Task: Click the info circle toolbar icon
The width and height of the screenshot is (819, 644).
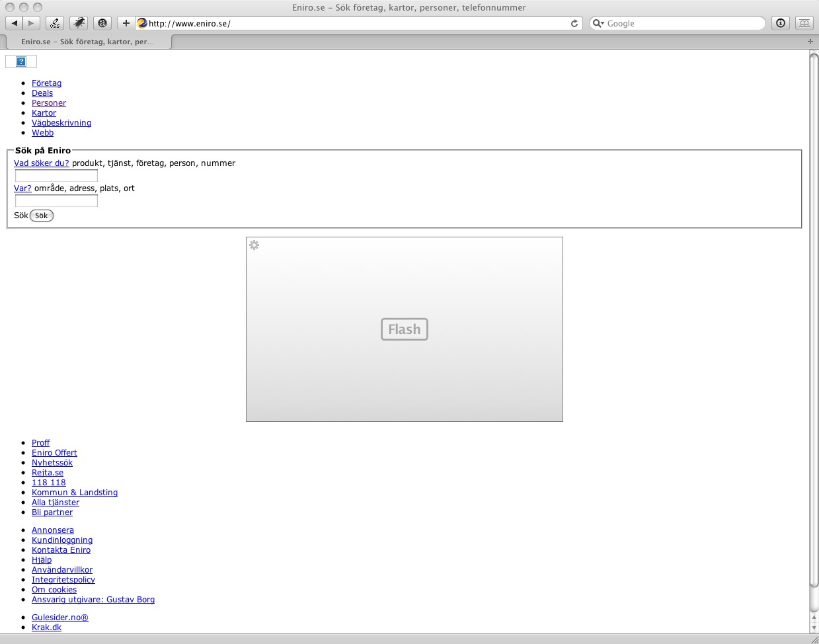Action: point(781,23)
